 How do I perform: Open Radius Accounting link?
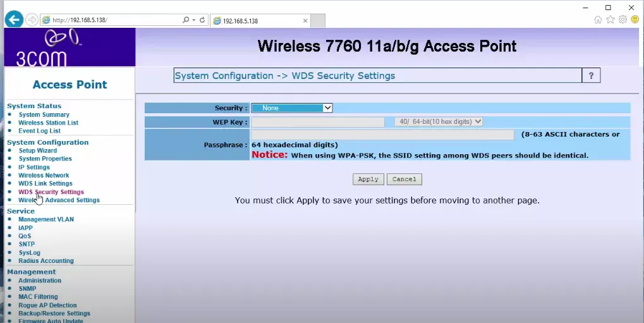tap(46, 261)
